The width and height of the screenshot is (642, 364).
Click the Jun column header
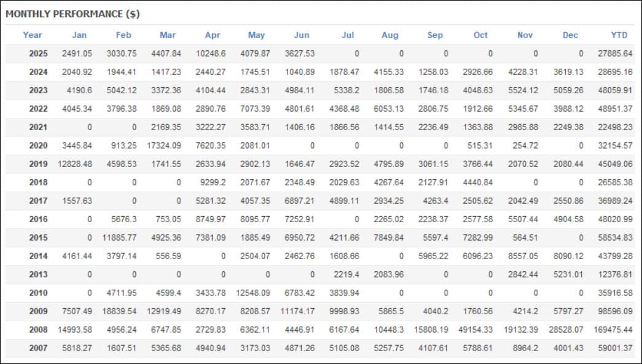coord(302,35)
